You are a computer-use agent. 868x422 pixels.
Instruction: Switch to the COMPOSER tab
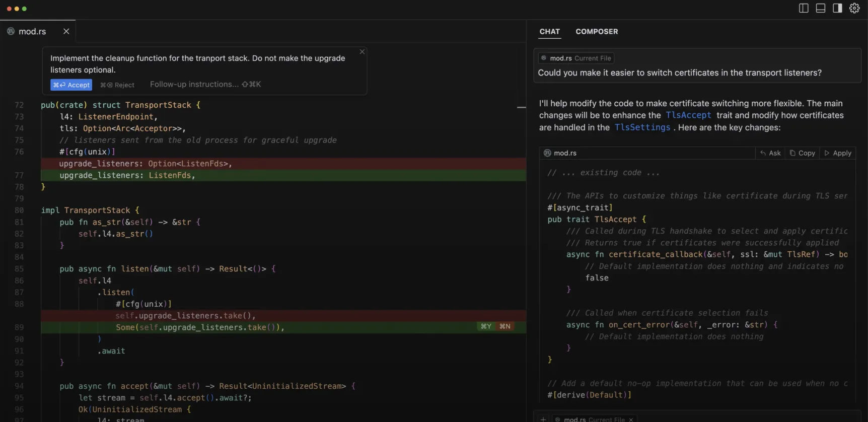tap(597, 31)
